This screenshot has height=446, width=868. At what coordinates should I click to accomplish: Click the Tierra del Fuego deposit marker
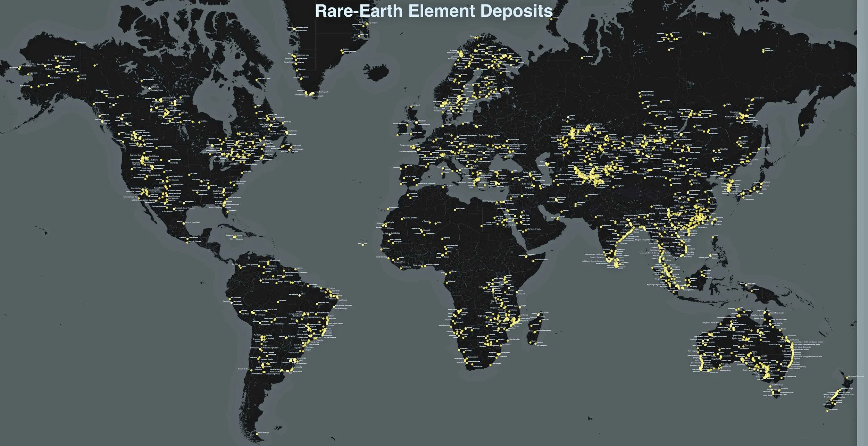257,435
